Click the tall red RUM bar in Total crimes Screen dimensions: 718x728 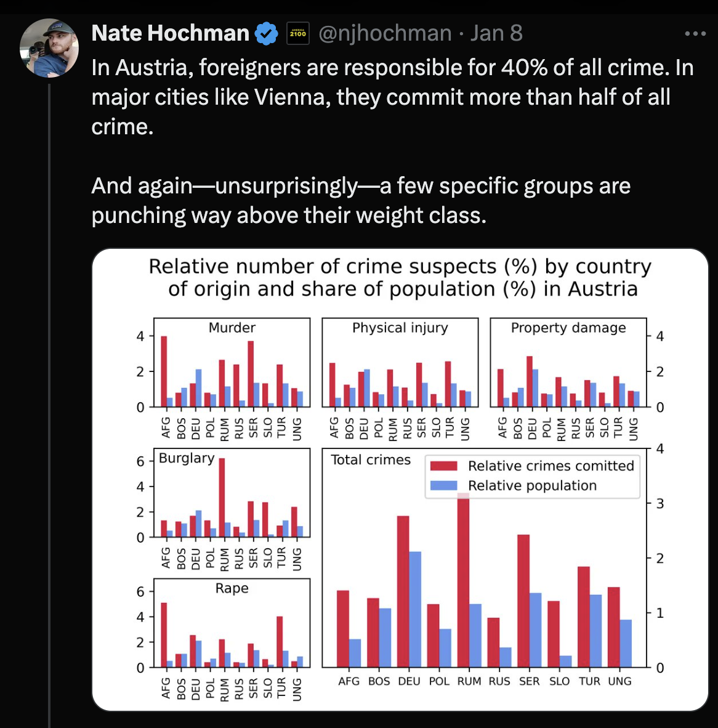(x=463, y=580)
